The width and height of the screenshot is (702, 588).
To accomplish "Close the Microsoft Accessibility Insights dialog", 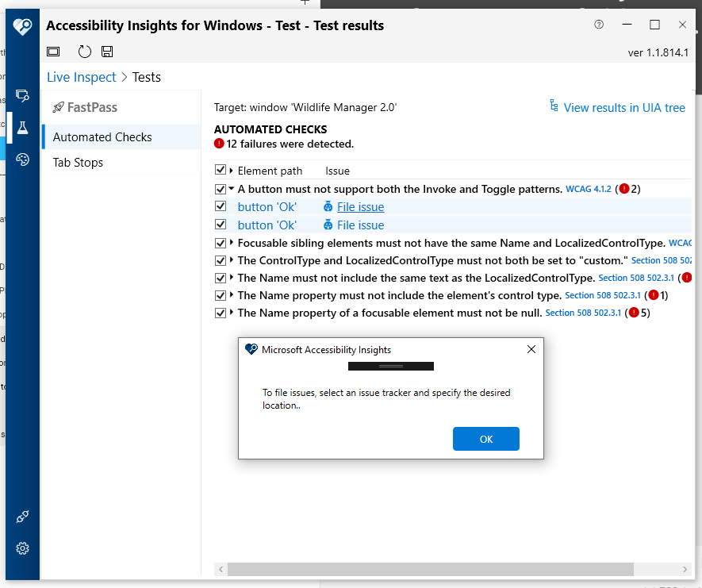I will click(x=531, y=349).
